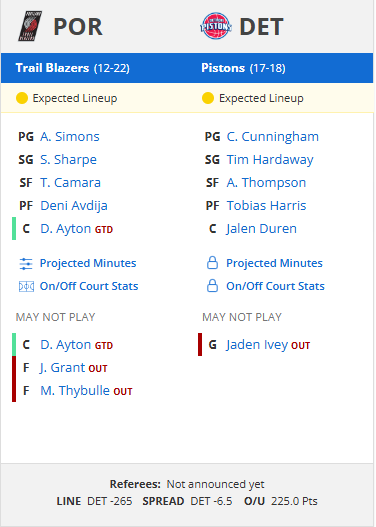The image size is (376, 527).
Task: Click the Portland Trail Blazers logo
Action: (30, 26)
